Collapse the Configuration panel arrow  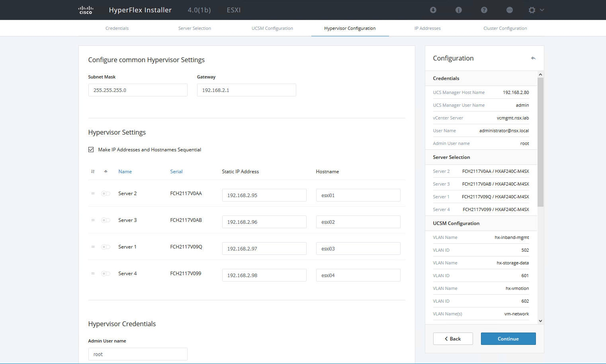pos(533,58)
